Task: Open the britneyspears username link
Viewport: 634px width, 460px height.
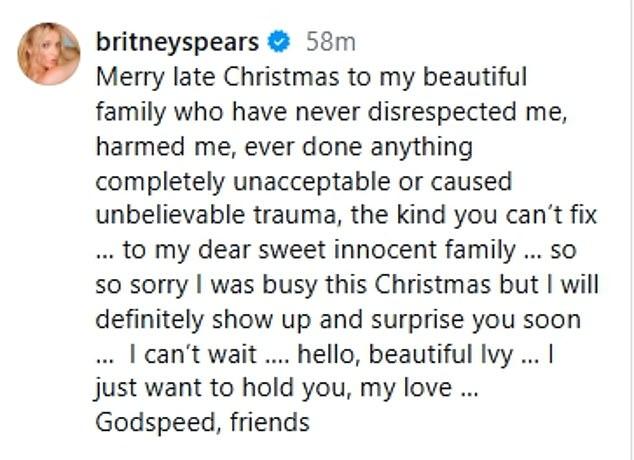Action: [x=178, y=43]
